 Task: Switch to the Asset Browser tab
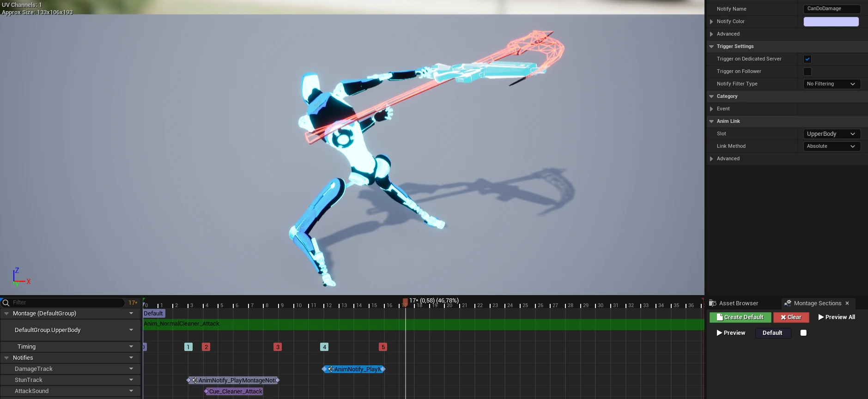coord(734,303)
